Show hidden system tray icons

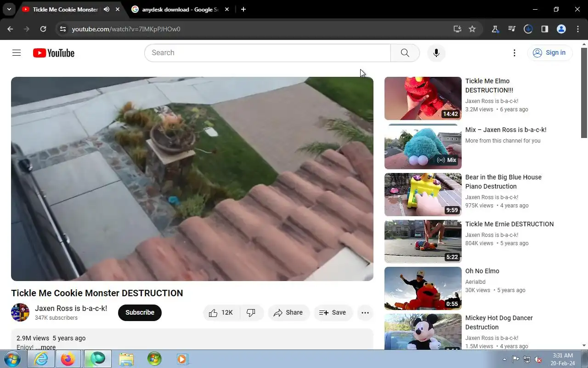click(x=505, y=359)
